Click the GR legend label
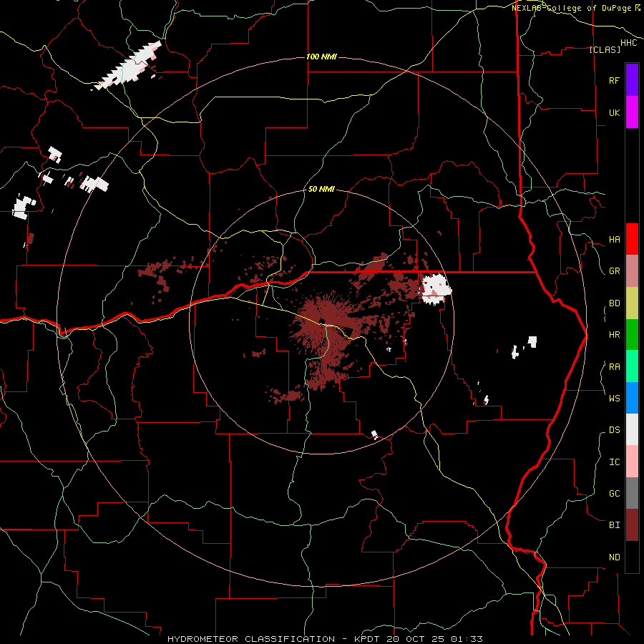The image size is (644, 644). tap(614, 271)
